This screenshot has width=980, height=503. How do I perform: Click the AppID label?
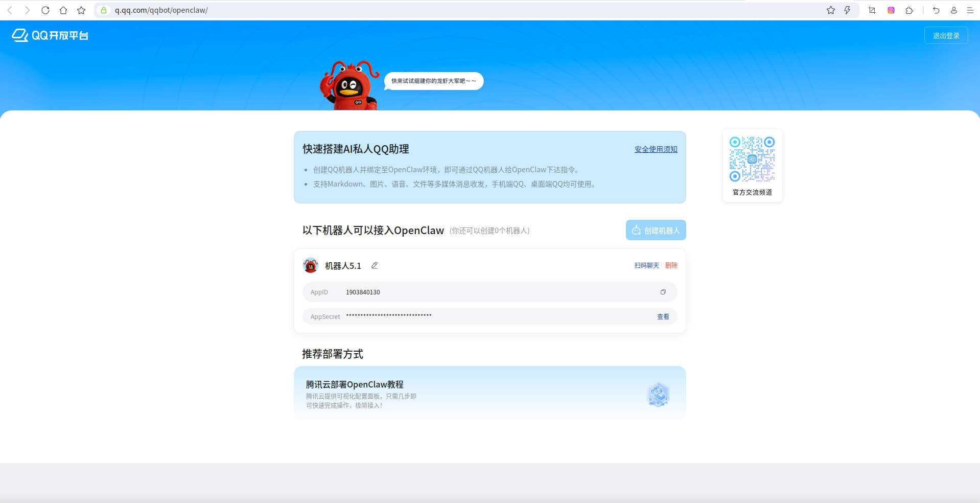pyautogui.click(x=319, y=292)
